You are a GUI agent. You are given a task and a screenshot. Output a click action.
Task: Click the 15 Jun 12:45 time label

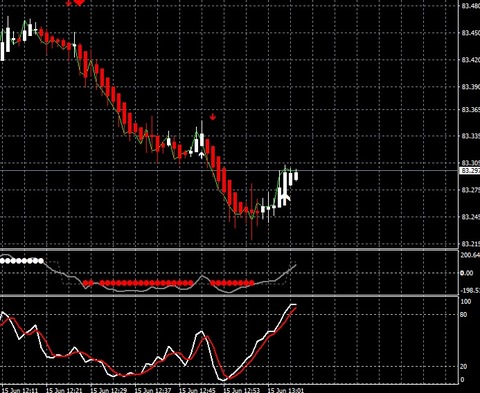(x=197, y=390)
